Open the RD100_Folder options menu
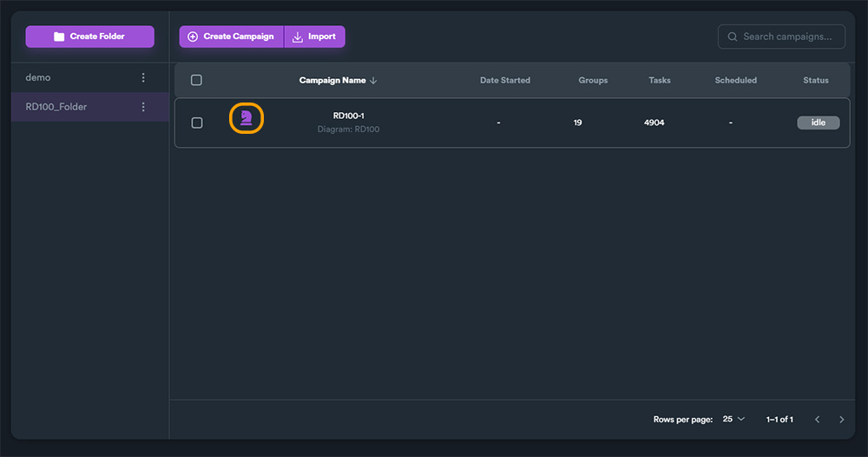 [143, 107]
